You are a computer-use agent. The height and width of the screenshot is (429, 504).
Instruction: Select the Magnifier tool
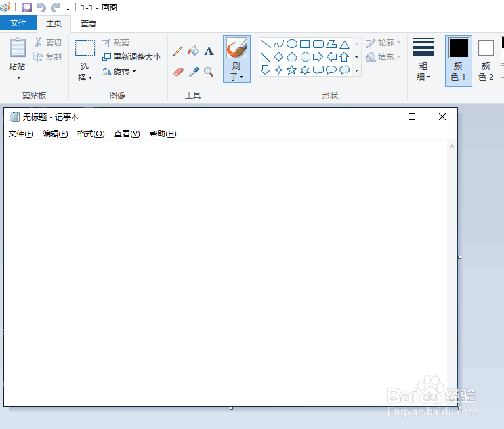209,72
